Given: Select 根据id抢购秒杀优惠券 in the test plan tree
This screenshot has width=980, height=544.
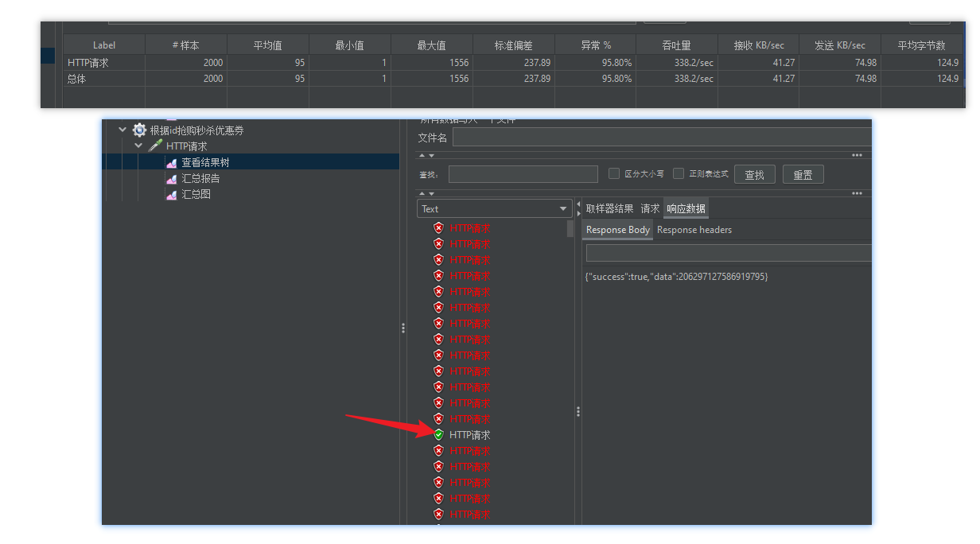Looking at the screenshot, I should click(x=196, y=130).
